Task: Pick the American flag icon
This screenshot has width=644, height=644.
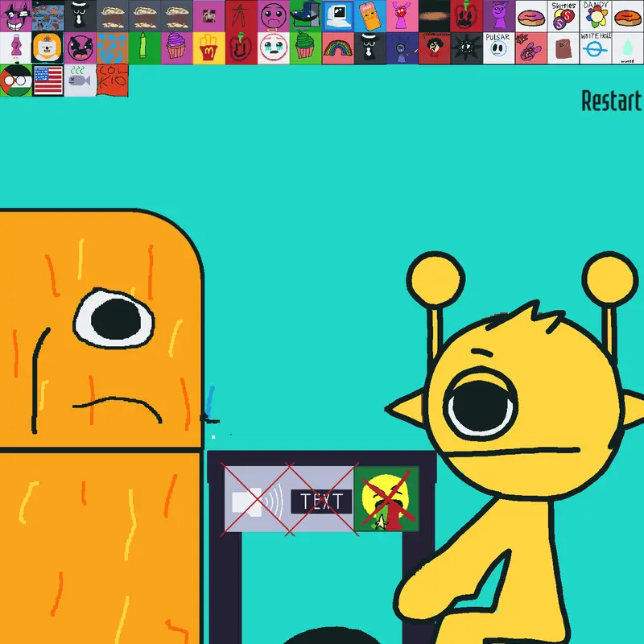Action: [48, 80]
